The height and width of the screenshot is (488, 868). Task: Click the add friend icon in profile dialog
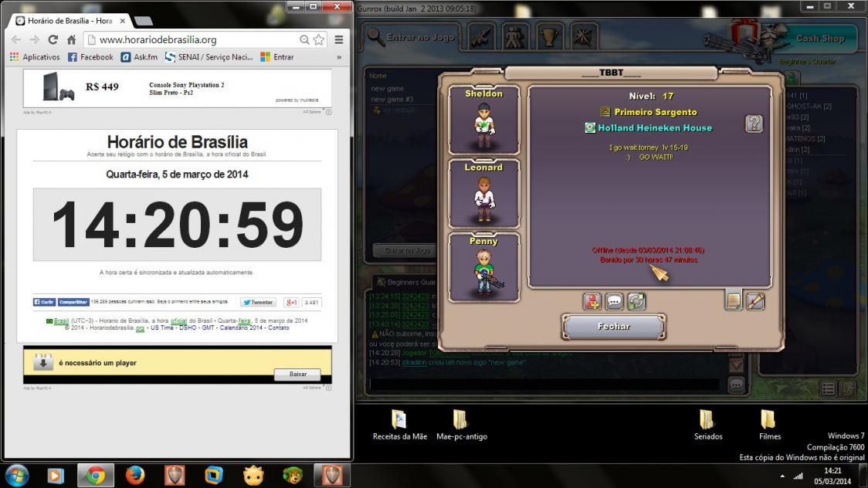pos(592,301)
